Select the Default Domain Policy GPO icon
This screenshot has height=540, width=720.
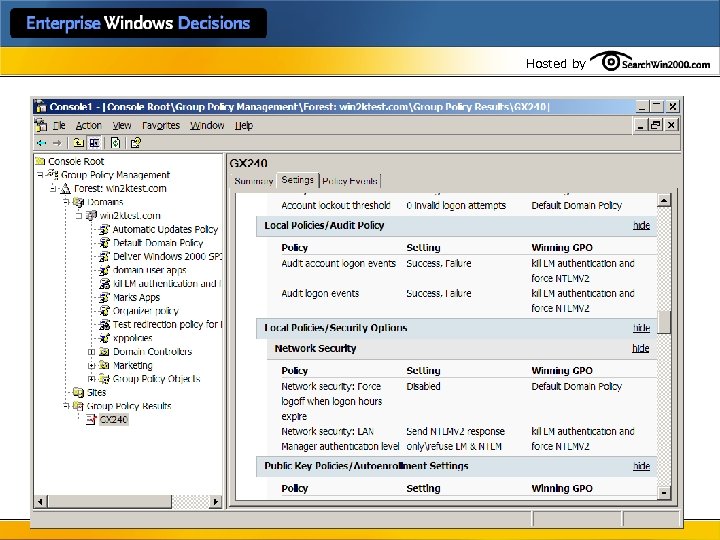click(104, 243)
